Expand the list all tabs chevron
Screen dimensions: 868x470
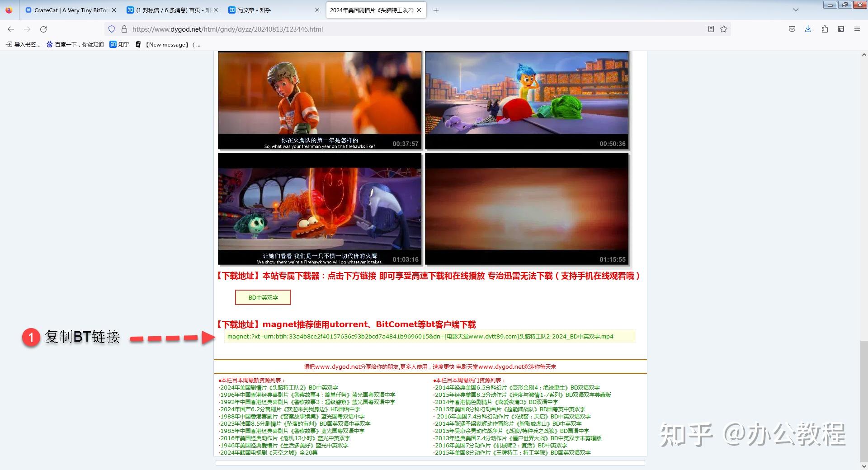796,10
